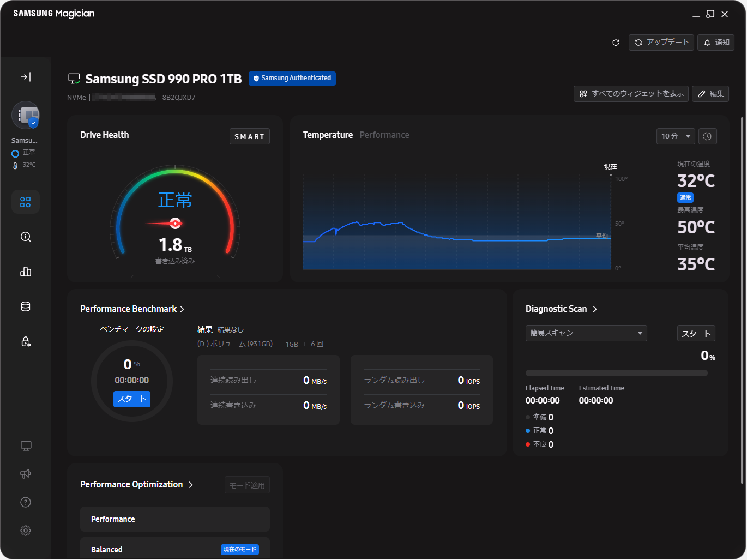Switch to the Performance tab in temperature widget
Image resolution: width=747 pixels, height=560 pixels.
coord(384,135)
